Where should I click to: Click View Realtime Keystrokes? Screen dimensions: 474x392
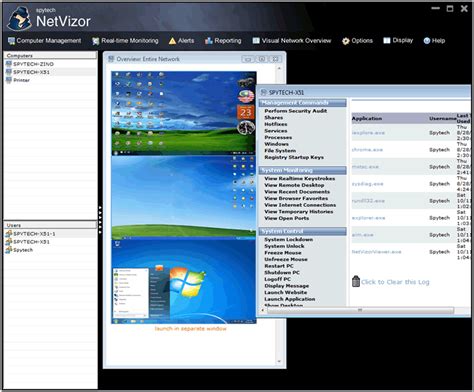(300, 179)
